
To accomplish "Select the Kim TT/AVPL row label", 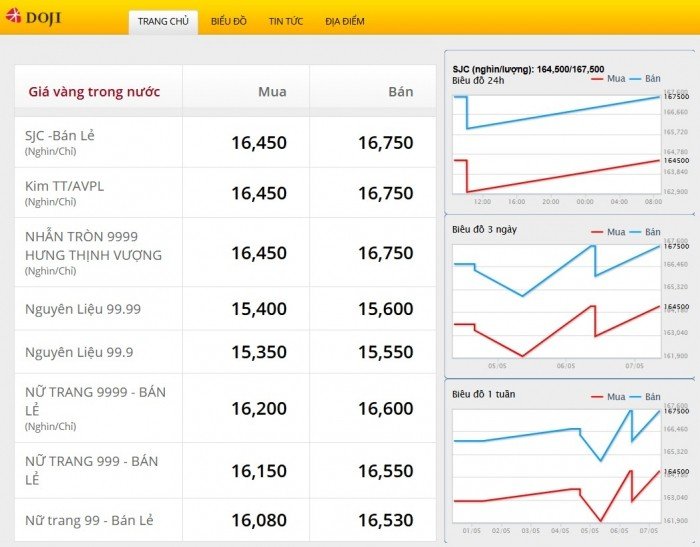I will pyautogui.click(x=64, y=186).
